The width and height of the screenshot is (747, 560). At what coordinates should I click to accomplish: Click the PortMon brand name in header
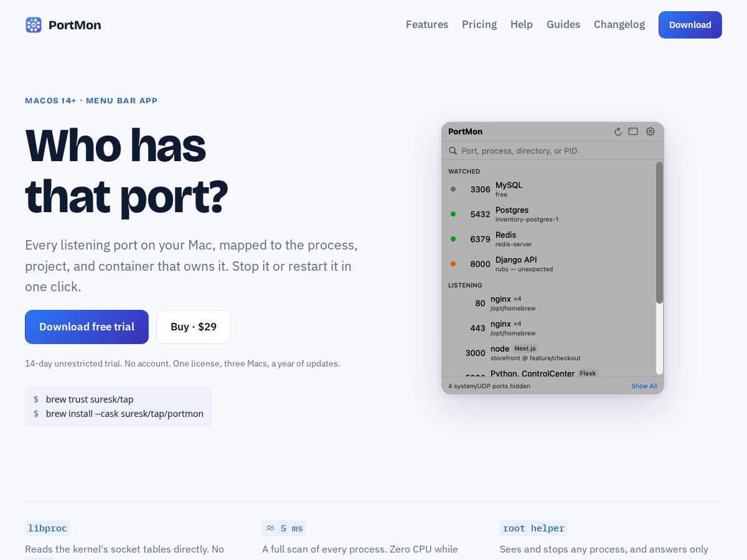(x=75, y=25)
